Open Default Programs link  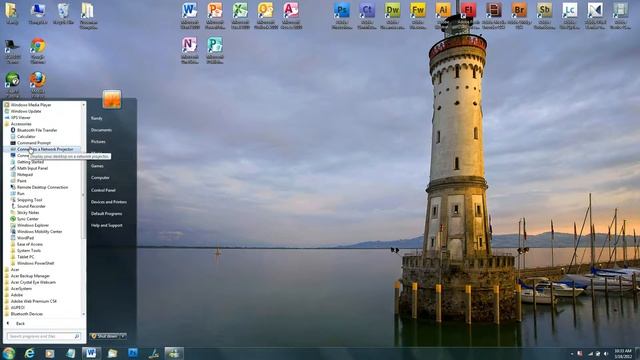pos(107,213)
